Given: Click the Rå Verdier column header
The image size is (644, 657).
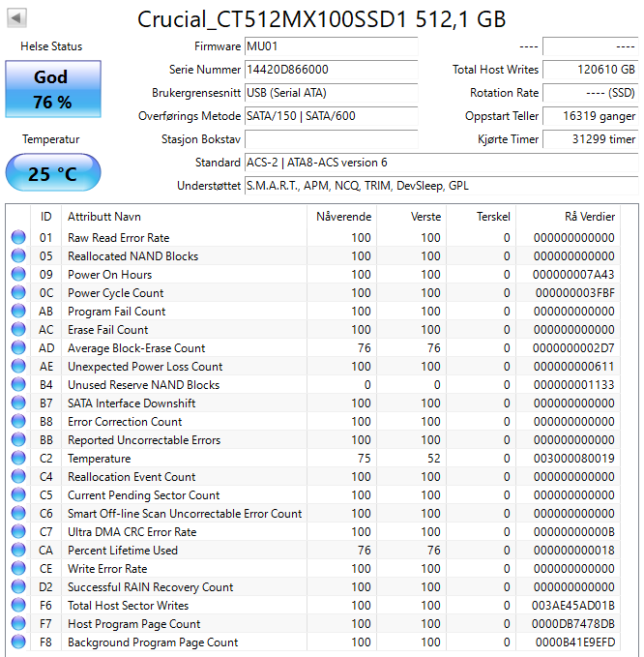Looking at the screenshot, I should [589, 216].
